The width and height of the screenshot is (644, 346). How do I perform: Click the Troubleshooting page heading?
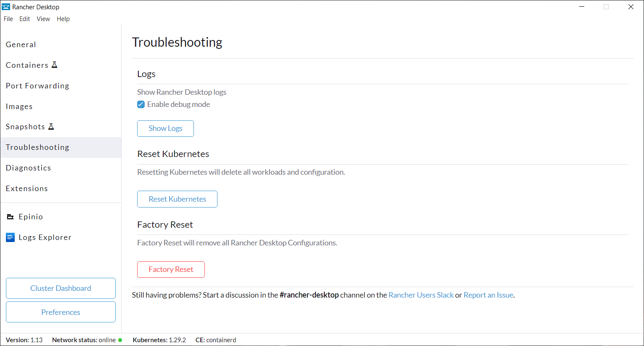(x=177, y=42)
